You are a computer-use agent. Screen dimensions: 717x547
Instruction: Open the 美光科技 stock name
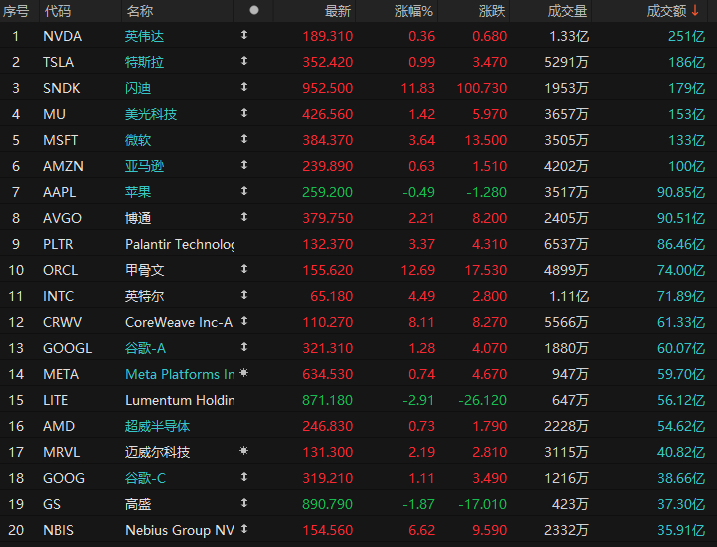[x=151, y=114]
